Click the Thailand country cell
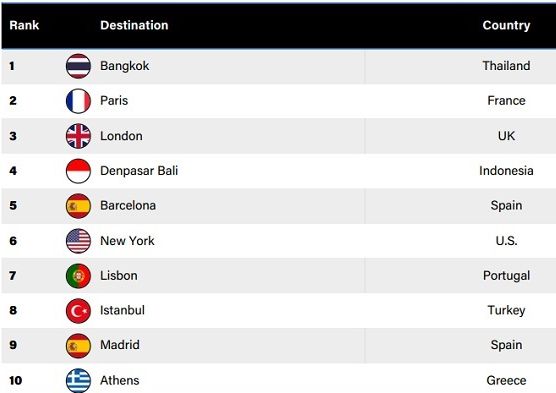Viewport: 556px width, 393px height. [506, 66]
